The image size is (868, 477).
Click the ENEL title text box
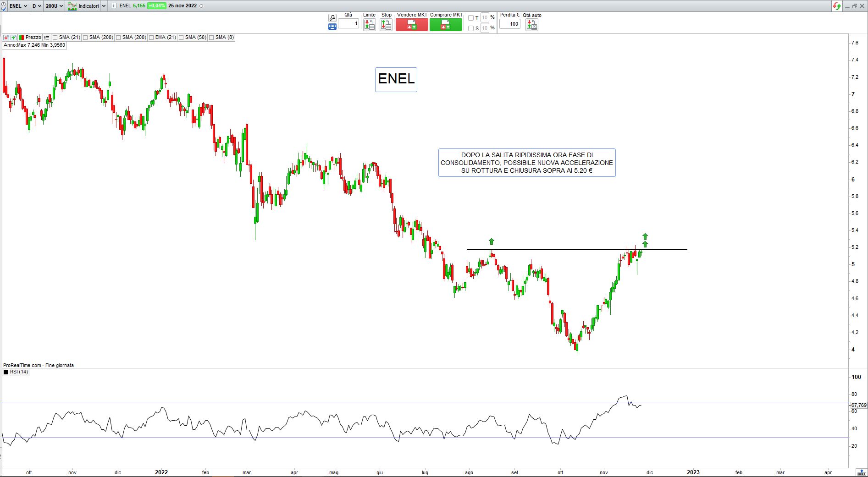[396, 80]
